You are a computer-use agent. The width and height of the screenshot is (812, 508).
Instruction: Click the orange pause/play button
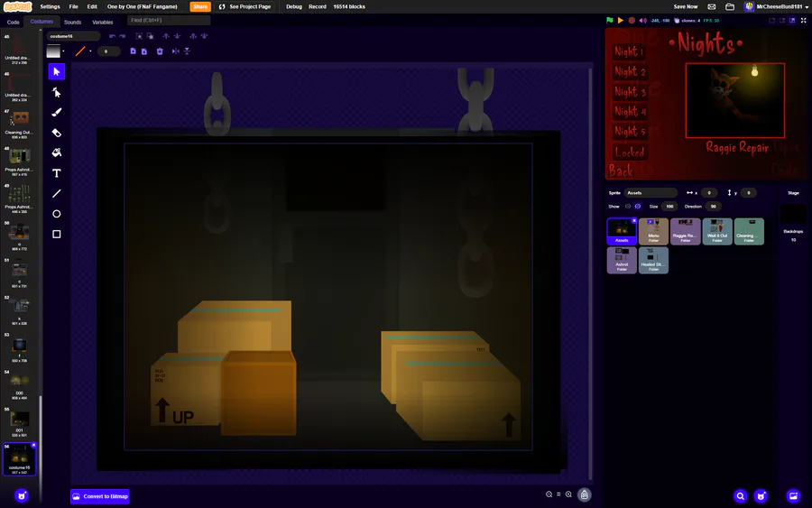tap(621, 20)
